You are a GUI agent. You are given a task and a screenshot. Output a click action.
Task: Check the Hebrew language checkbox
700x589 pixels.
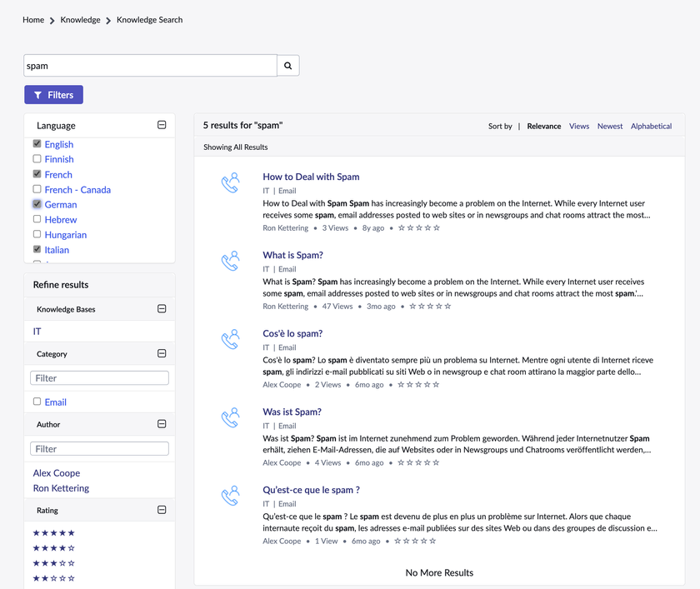click(37, 219)
